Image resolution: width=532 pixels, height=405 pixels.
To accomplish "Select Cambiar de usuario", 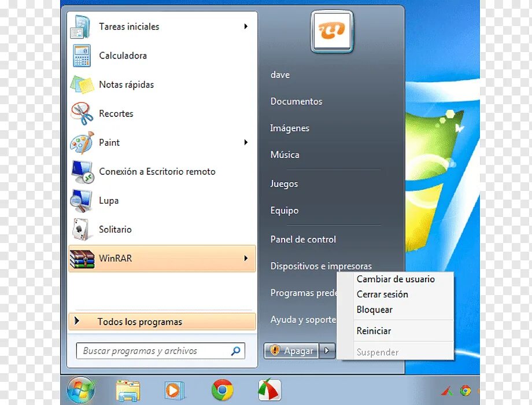I will click(x=396, y=279).
